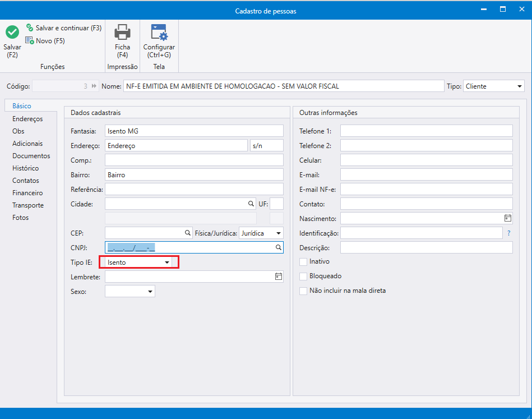The width and height of the screenshot is (532, 419).
Task: Click the Referência input field
Action: coord(194,190)
